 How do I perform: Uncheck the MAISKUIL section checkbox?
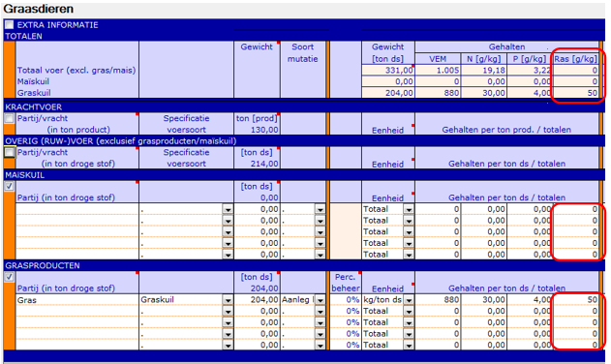[x=10, y=186]
